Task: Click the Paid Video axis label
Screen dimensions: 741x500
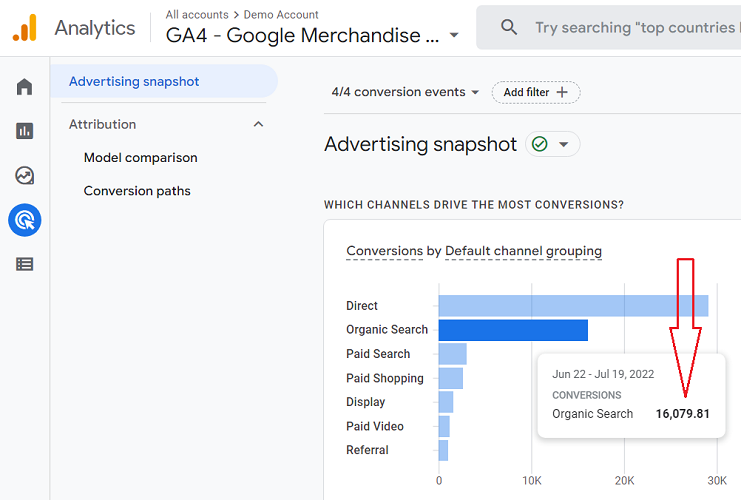Action: point(375,426)
